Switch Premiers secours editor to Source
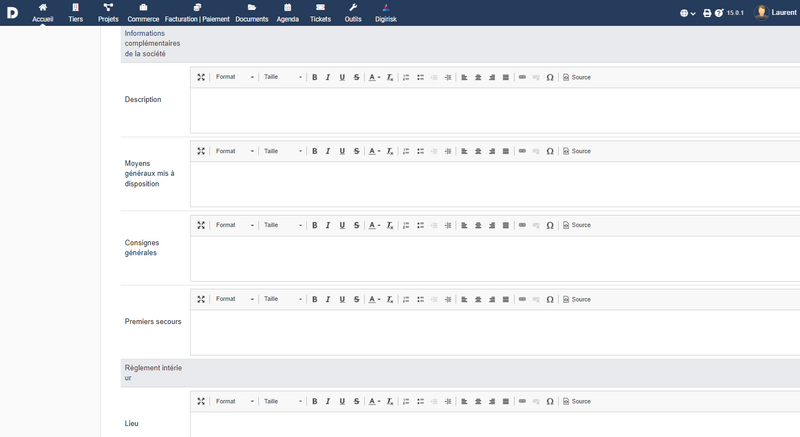This screenshot has width=800, height=437. [577, 299]
